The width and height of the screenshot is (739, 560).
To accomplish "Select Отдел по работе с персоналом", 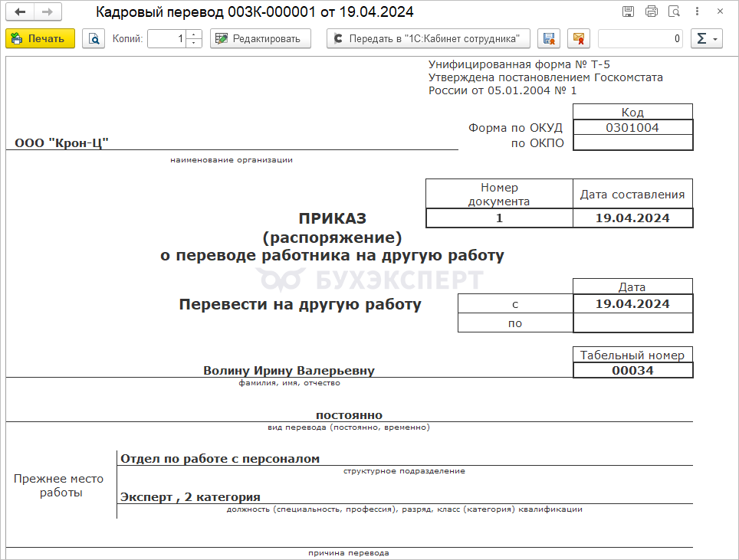I will (220, 459).
